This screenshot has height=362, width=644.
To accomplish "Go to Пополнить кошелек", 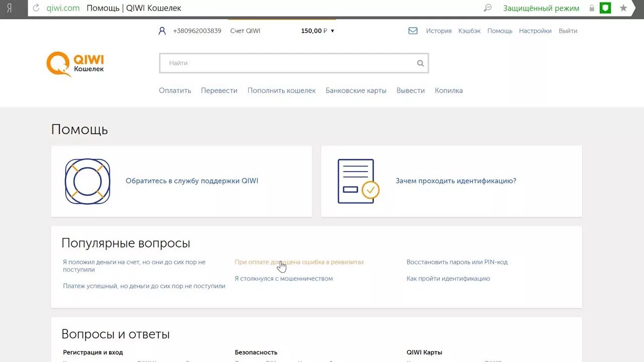I will [282, 90].
